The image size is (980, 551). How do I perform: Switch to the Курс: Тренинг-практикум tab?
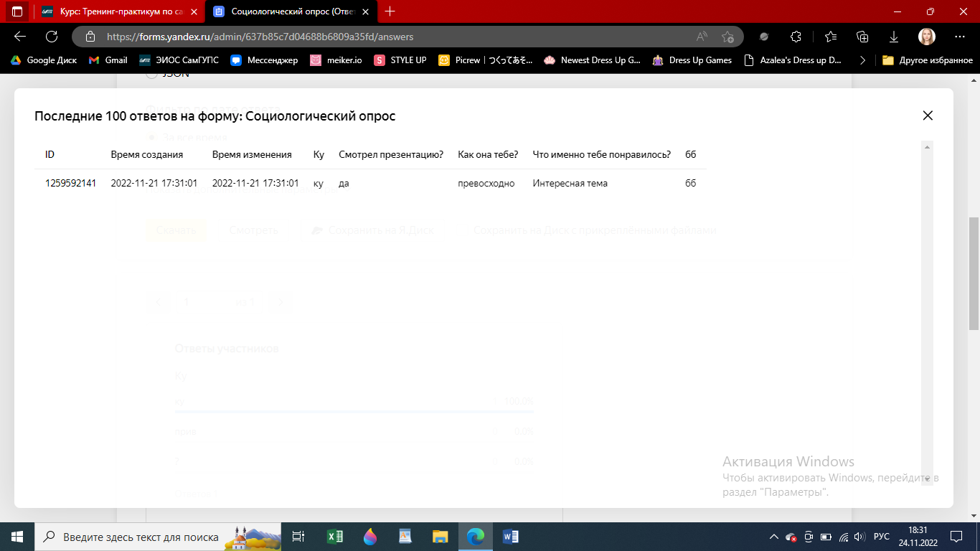point(118,11)
